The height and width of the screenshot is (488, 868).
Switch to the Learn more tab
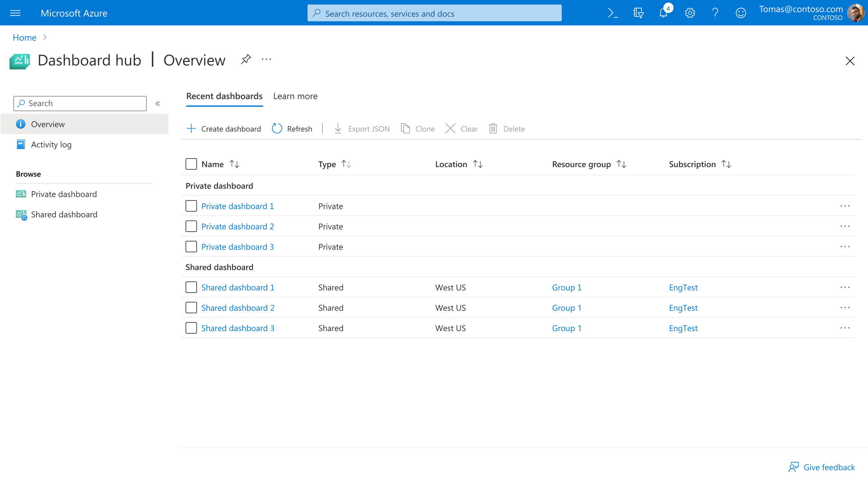point(295,96)
